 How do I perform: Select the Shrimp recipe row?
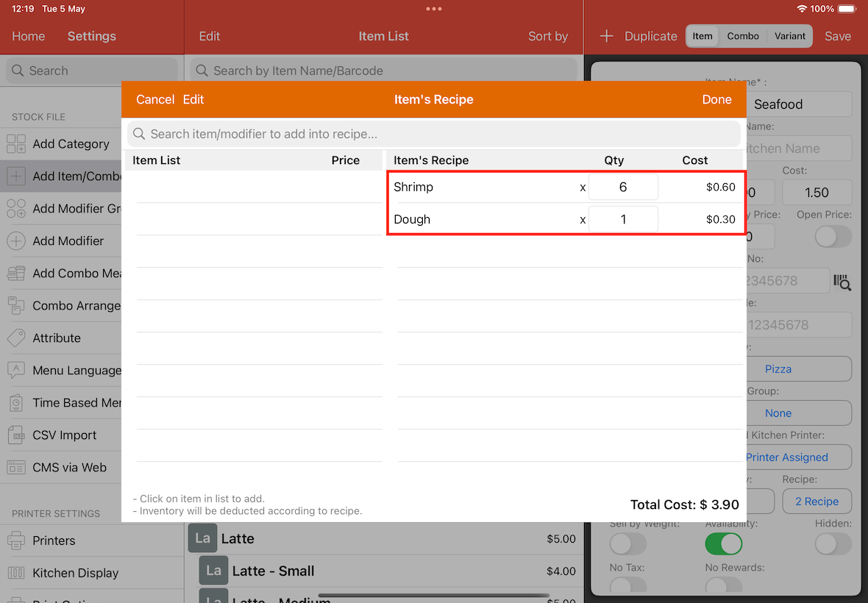pos(566,187)
